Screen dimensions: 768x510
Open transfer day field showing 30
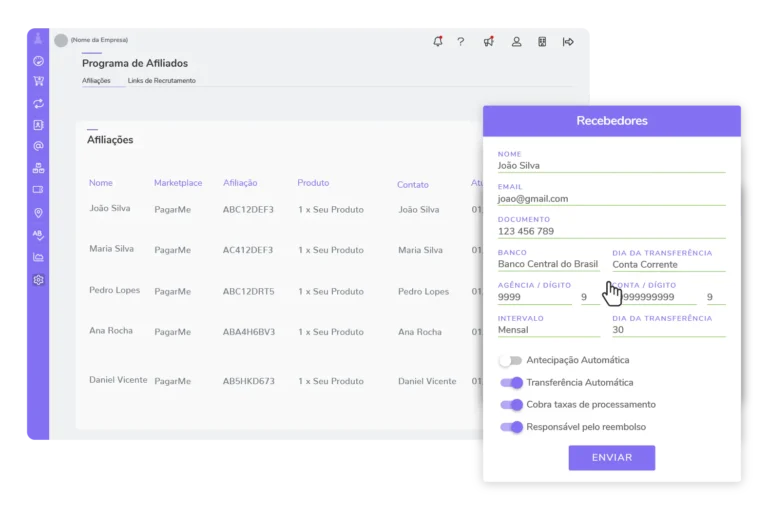669,330
